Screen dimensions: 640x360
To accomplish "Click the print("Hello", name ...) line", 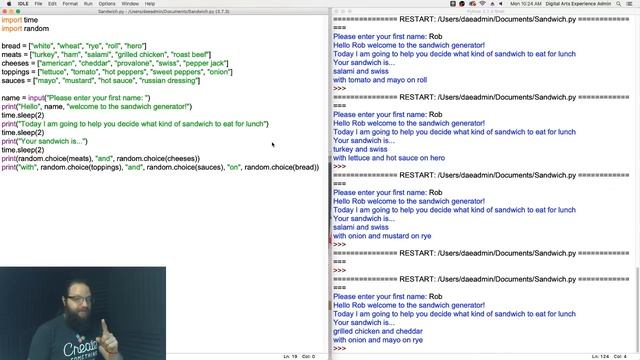I will (x=97, y=107).
